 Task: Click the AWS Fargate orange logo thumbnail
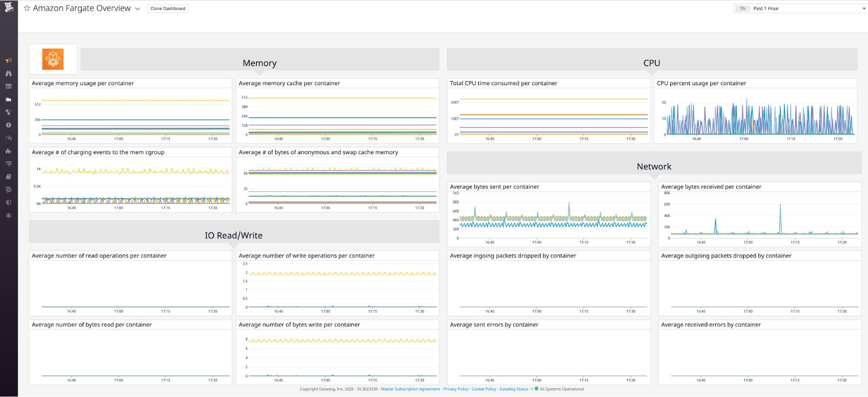tap(52, 59)
